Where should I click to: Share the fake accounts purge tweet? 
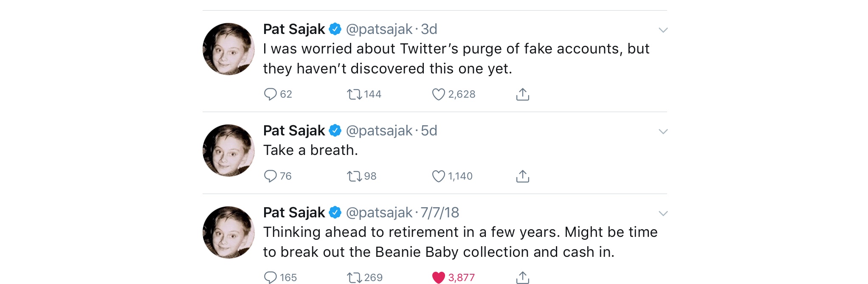522,94
